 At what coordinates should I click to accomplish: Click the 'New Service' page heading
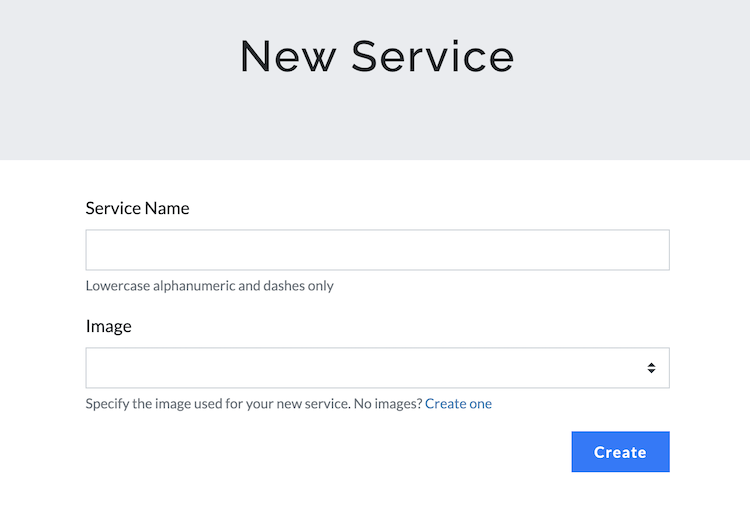point(376,56)
